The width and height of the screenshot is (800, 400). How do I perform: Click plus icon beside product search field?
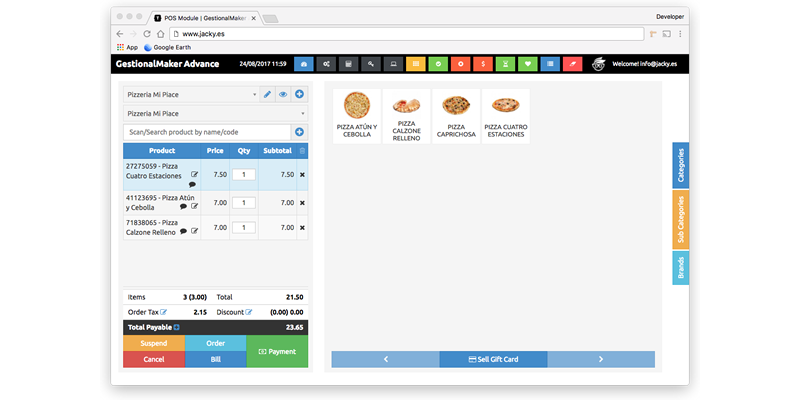click(299, 132)
